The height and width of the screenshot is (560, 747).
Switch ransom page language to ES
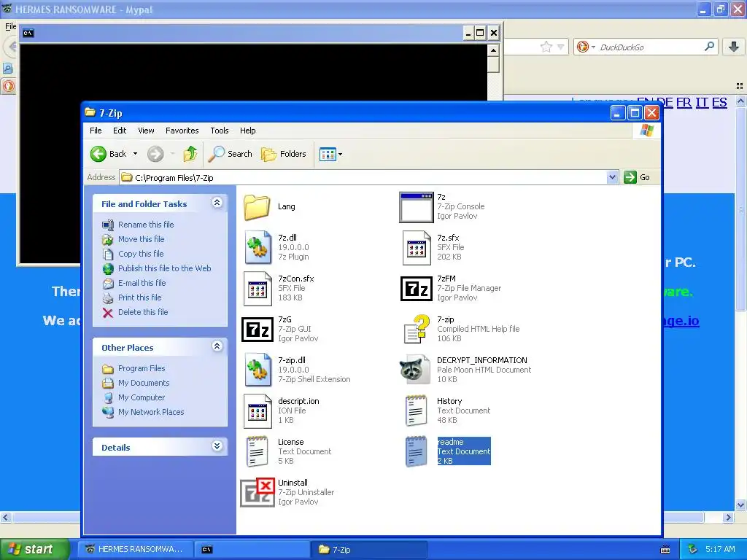(x=719, y=103)
